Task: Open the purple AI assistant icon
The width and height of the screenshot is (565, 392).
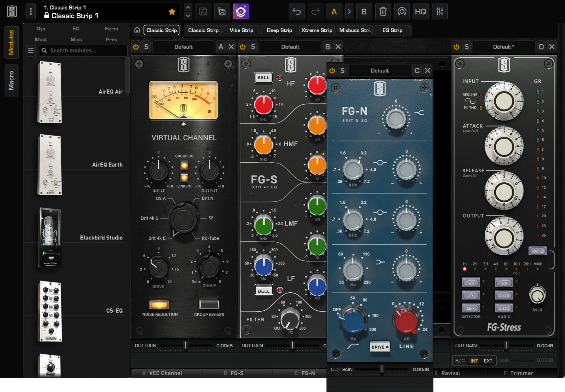Action: (241, 12)
